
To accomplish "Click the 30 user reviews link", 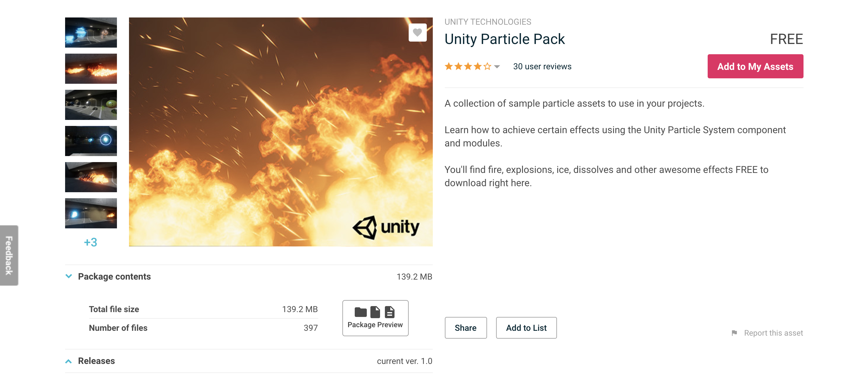I will 542,66.
